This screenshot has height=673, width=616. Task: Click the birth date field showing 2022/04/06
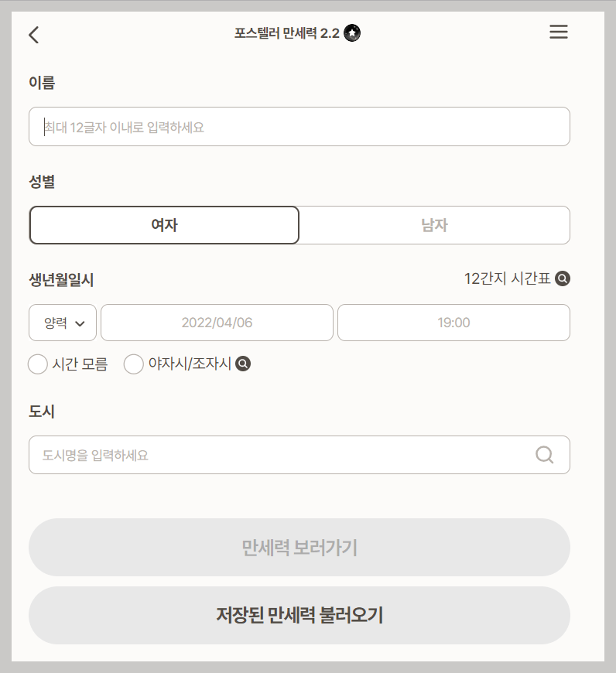217,323
